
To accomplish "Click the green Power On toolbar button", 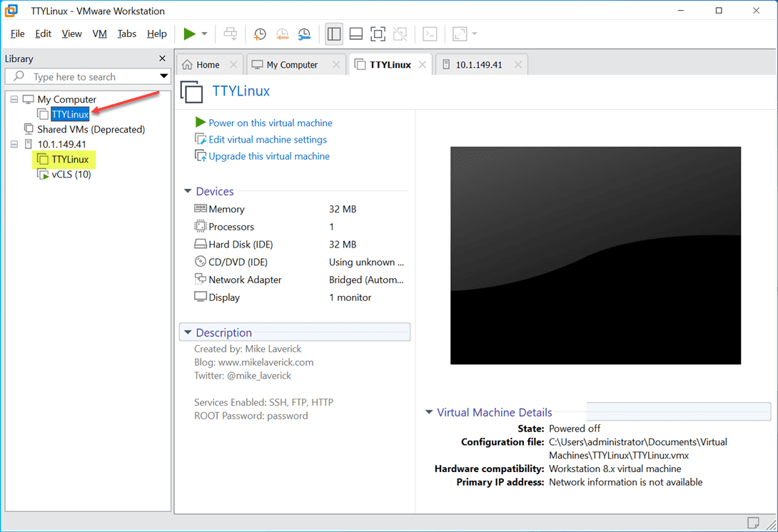I will (189, 34).
